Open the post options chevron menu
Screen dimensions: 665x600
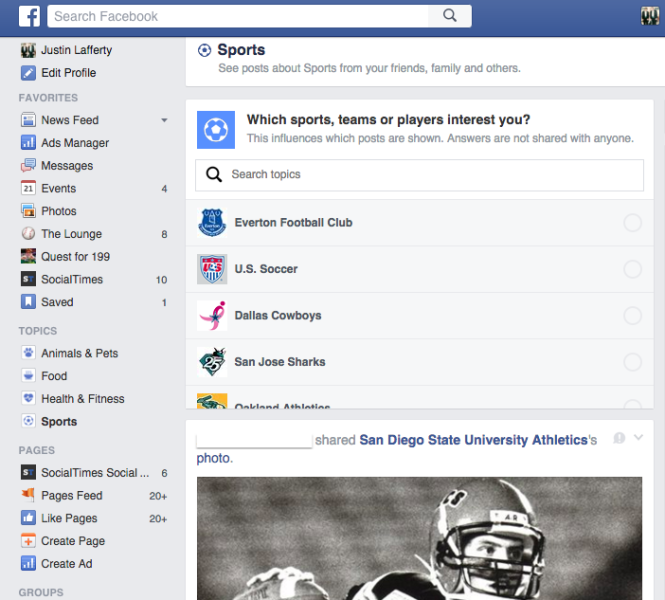coord(639,438)
